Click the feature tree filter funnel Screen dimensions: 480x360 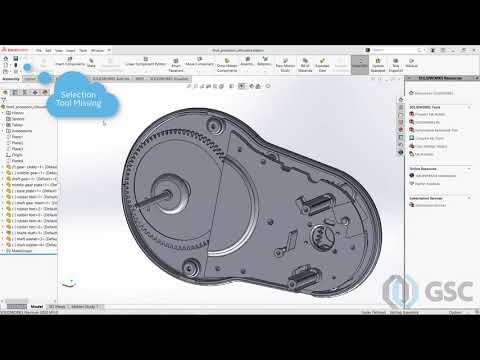pos(4,100)
